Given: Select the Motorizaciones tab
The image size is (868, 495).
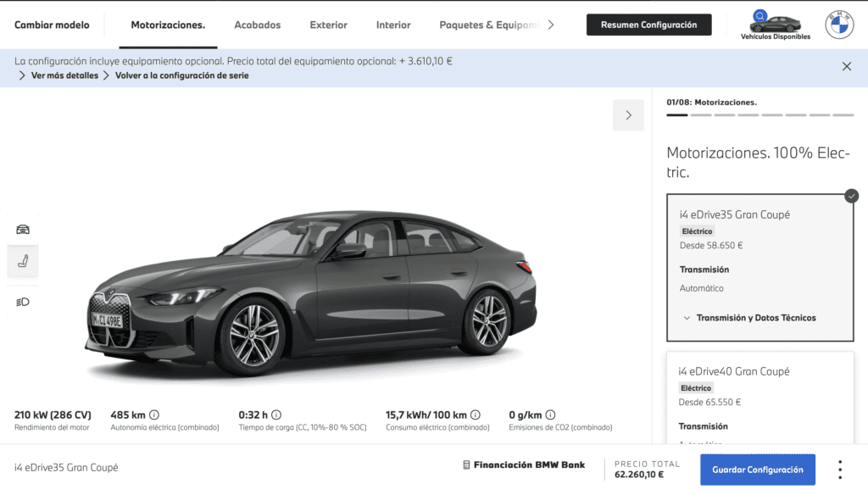Looking at the screenshot, I should [x=168, y=25].
